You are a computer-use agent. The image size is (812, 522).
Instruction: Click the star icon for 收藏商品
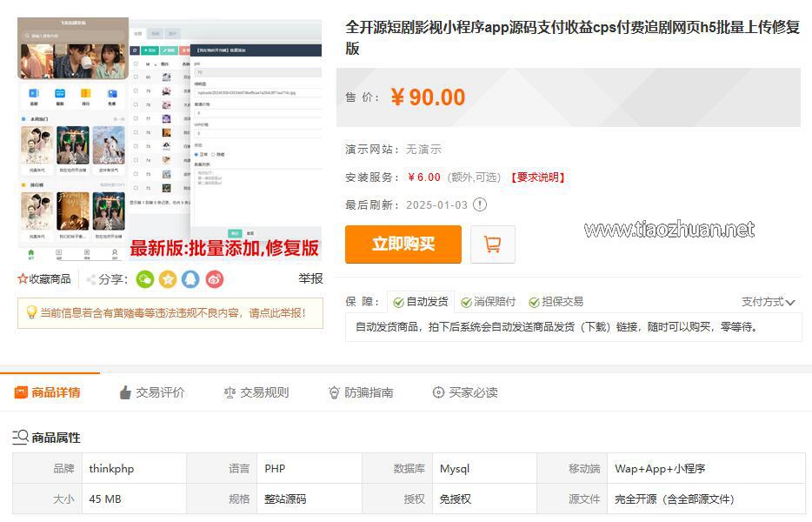pos(23,279)
